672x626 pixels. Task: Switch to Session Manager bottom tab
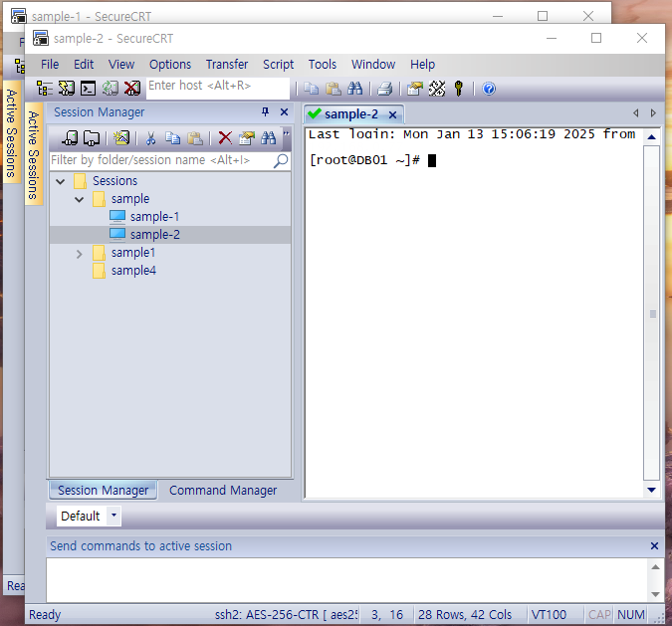[103, 491]
